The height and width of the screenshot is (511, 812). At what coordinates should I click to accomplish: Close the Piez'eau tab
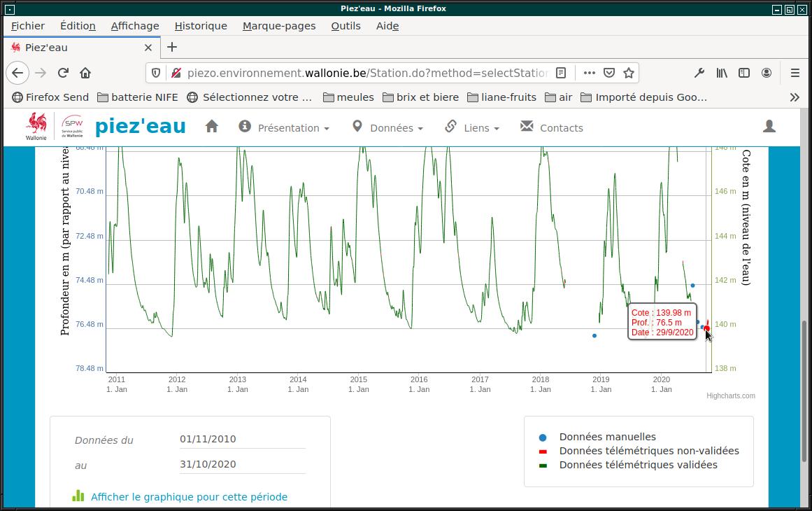click(x=148, y=48)
